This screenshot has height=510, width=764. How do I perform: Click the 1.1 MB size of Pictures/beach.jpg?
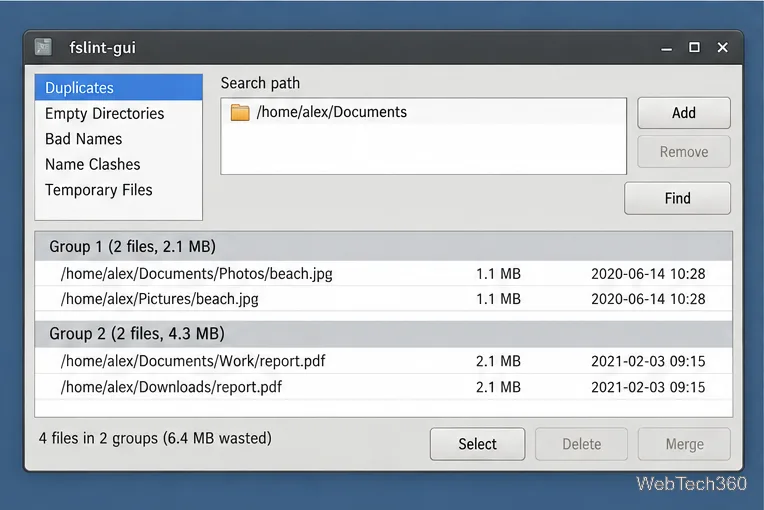coord(498,299)
